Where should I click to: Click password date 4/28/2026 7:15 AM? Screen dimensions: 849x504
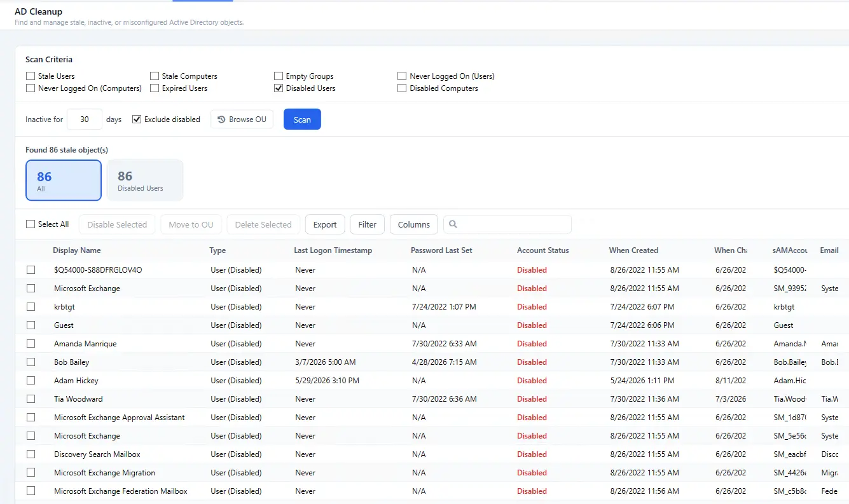click(x=445, y=362)
